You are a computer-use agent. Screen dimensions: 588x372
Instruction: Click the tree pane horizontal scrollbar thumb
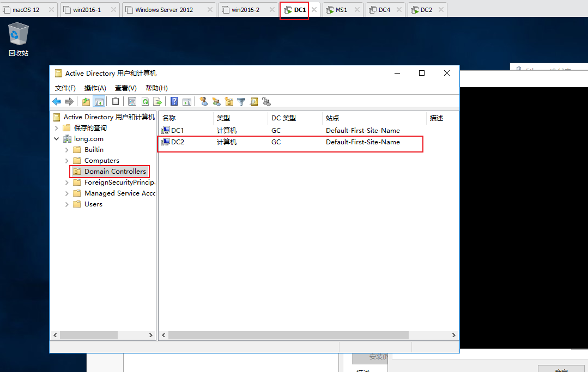point(88,335)
